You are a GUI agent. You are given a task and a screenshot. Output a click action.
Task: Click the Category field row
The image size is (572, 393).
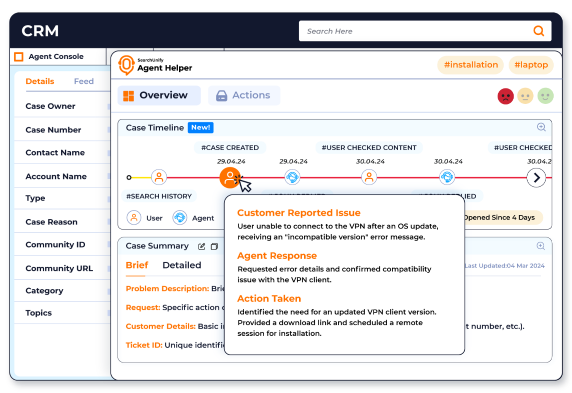(62, 291)
